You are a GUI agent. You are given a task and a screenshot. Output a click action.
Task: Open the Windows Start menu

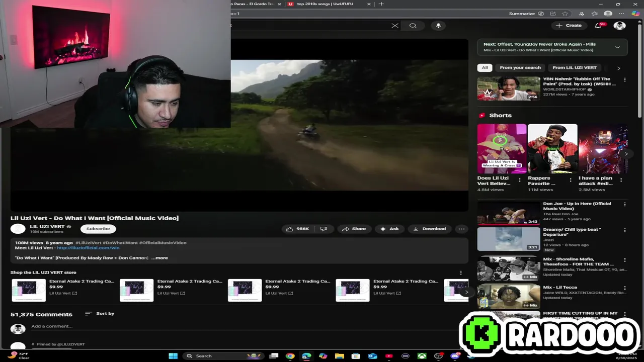tap(173, 356)
